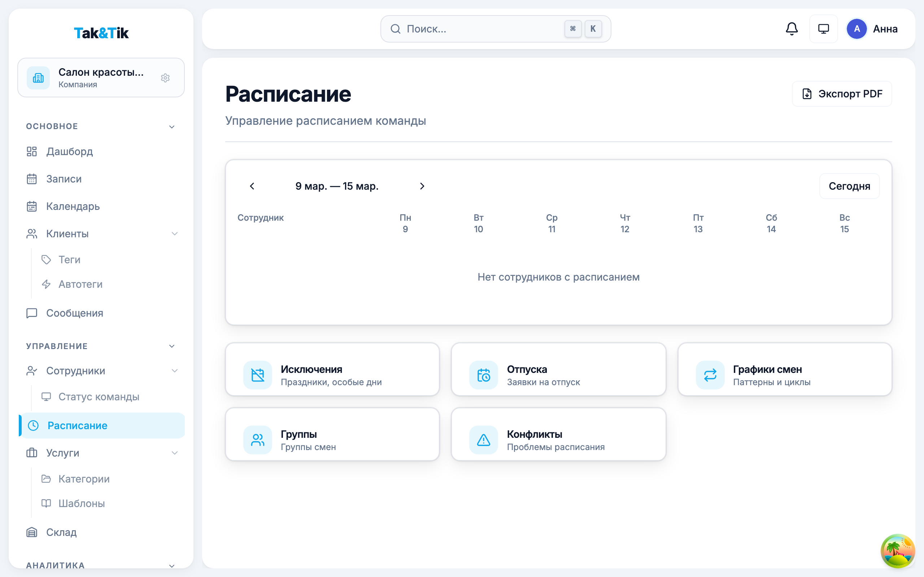
Task: Open company settings with the gear icon
Action: pyautogui.click(x=165, y=78)
